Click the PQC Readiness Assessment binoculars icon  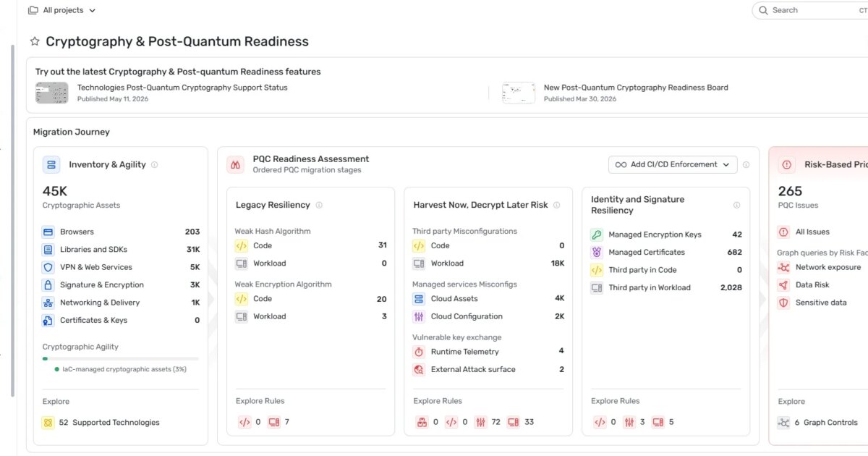tap(235, 164)
